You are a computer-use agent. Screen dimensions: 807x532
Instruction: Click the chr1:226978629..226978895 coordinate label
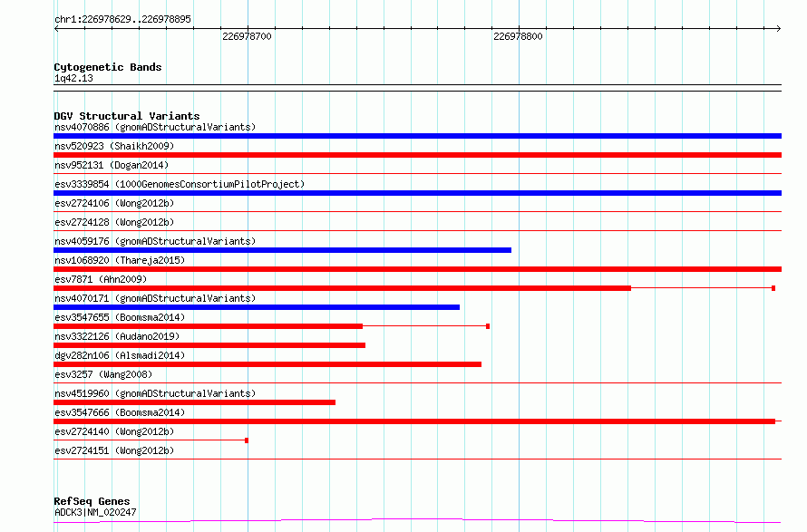pos(122,19)
